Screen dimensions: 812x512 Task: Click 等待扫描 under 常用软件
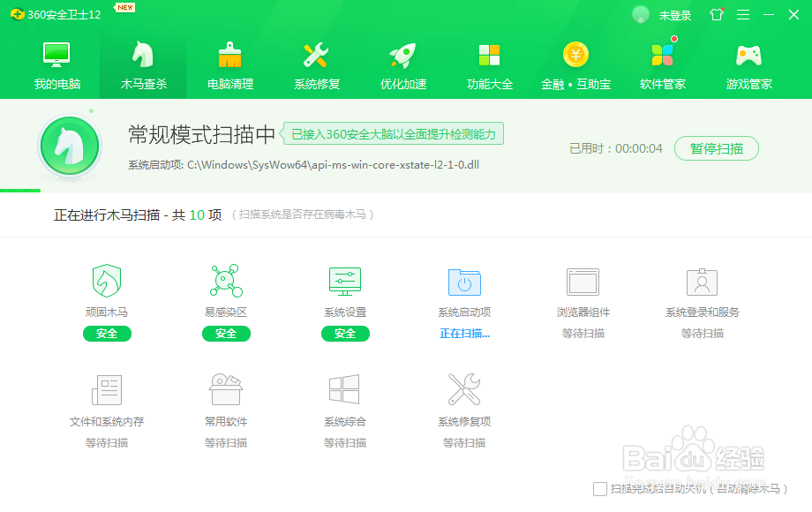226,443
